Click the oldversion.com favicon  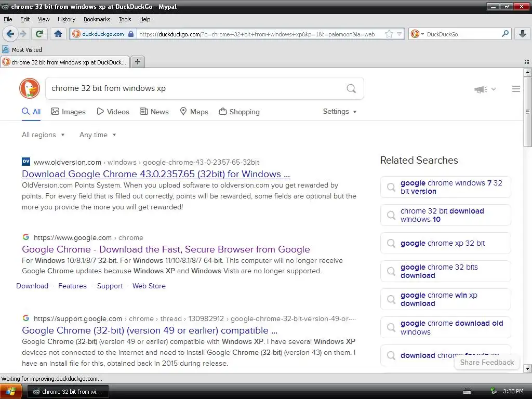click(x=26, y=162)
